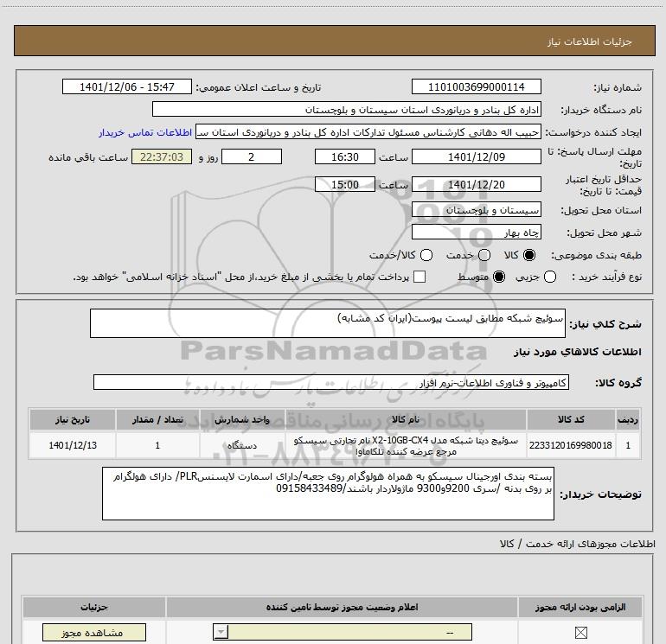This screenshot has height=644, width=666.
Task: Click the جزئیات column header
Action: click(x=94, y=607)
